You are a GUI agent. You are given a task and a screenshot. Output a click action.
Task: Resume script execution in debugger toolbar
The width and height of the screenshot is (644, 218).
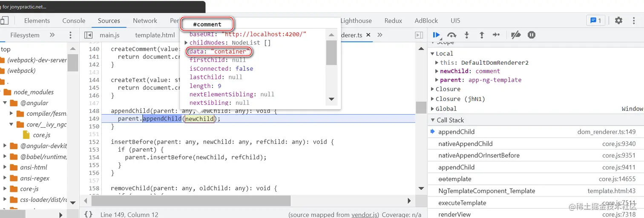[437, 35]
